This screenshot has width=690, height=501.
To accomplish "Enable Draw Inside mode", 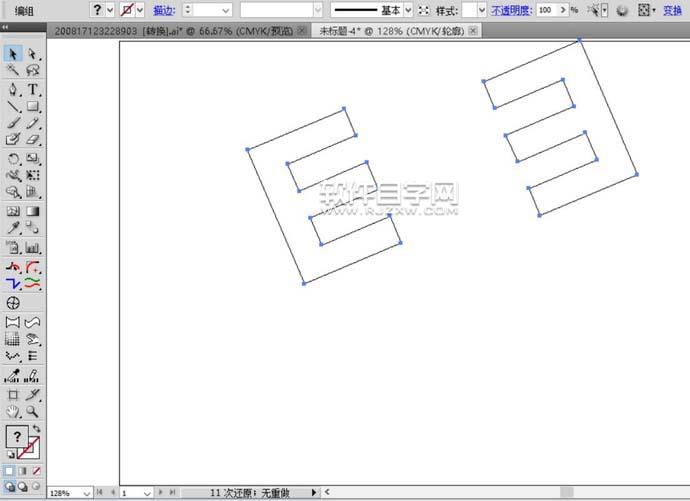I will pyautogui.click(x=37, y=486).
